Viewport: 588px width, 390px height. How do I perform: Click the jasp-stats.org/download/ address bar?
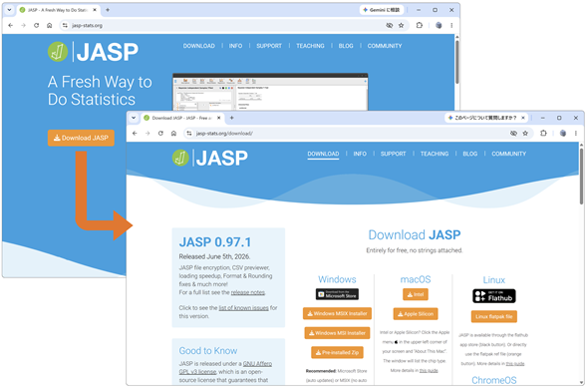point(358,134)
